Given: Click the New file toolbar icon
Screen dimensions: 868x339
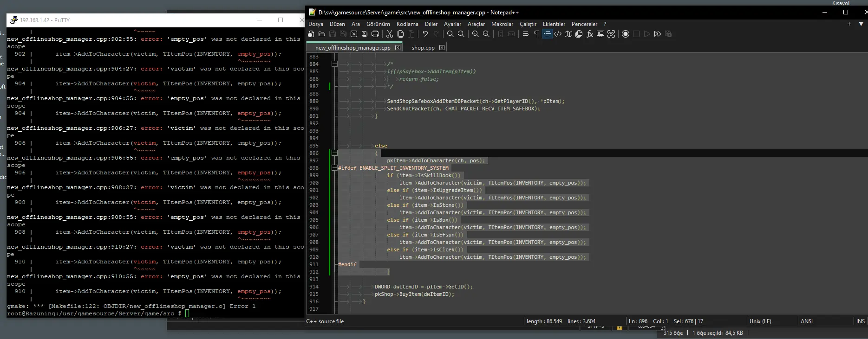Looking at the screenshot, I should [311, 34].
